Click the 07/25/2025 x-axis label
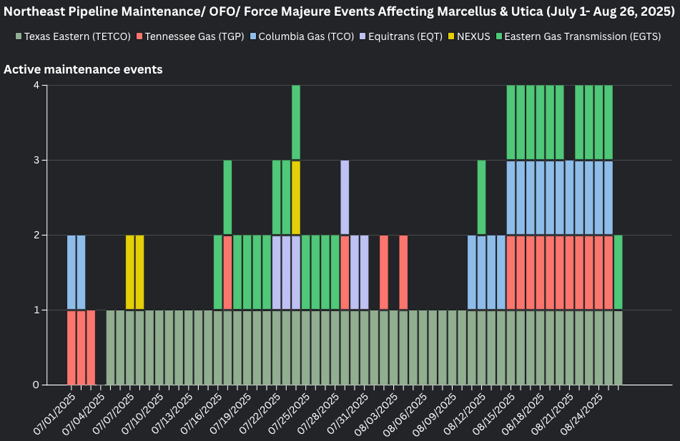The height and width of the screenshot is (441, 680). [289, 414]
